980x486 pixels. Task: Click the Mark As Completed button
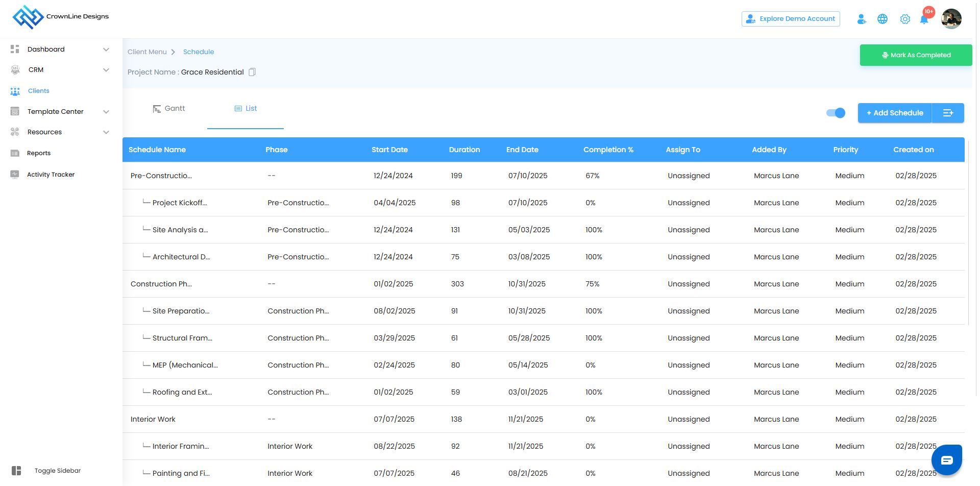point(916,55)
